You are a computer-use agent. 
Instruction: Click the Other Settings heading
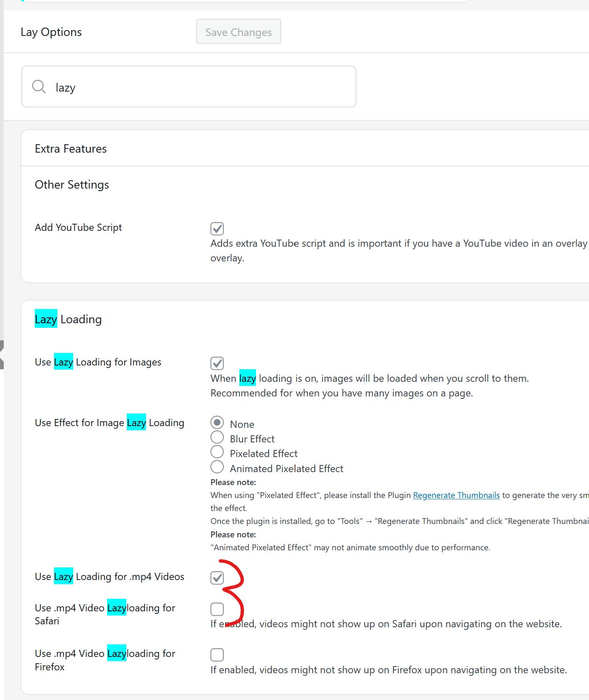(72, 185)
